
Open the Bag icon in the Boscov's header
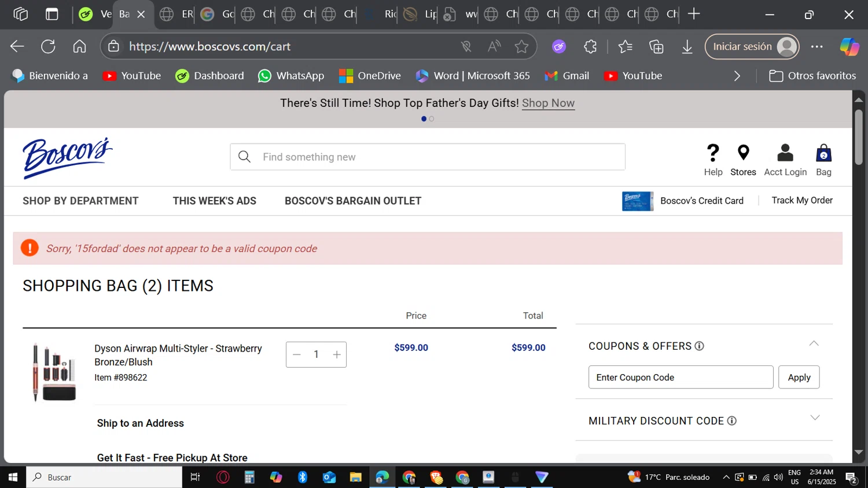click(x=823, y=153)
